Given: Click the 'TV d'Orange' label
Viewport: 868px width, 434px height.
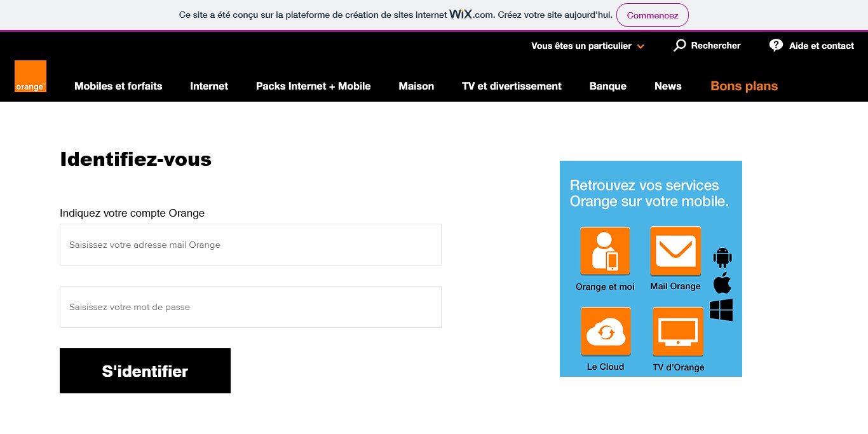Looking at the screenshot, I should pyautogui.click(x=678, y=367).
